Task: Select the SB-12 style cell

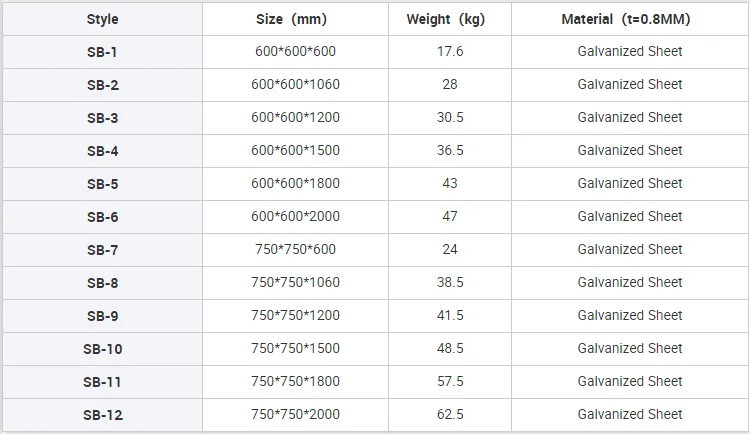Action: click(102, 415)
